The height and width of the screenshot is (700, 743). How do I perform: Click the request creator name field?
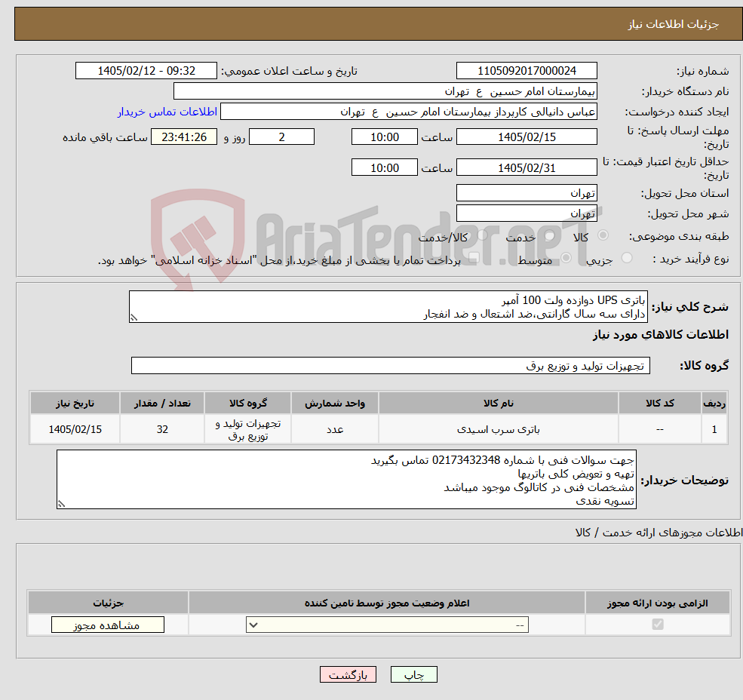[x=408, y=112]
